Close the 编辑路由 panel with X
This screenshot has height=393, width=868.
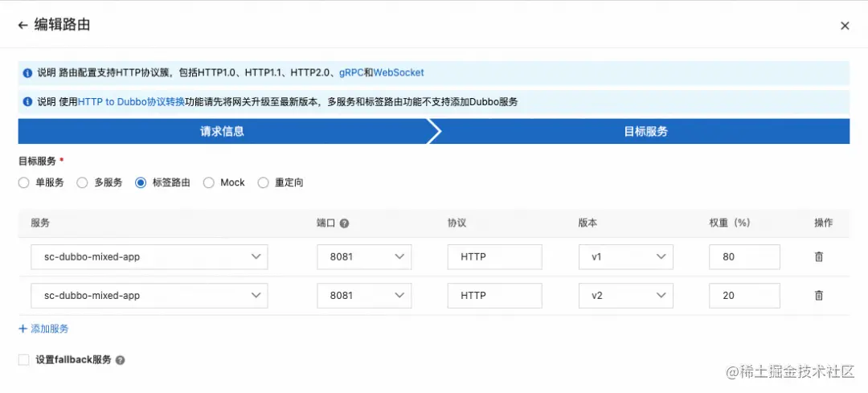click(845, 26)
